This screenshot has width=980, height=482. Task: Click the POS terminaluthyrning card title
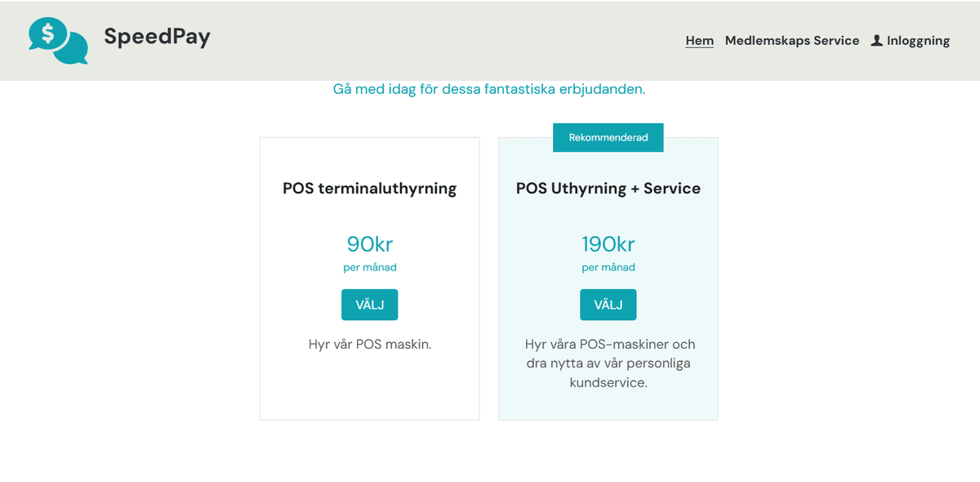pyautogui.click(x=369, y=188)
